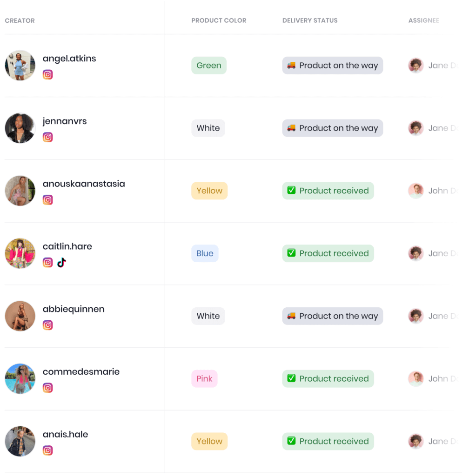Click jennanvrs Instagram icon

[x=47, y=137]
